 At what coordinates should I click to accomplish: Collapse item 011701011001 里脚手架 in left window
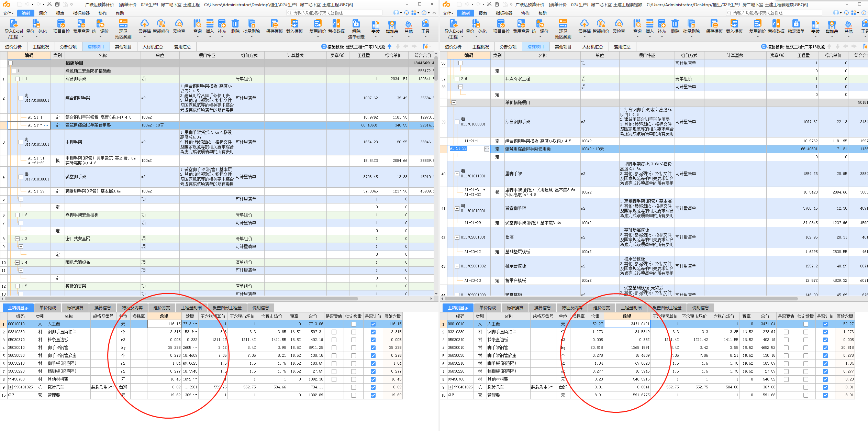(x=21, y=142)
